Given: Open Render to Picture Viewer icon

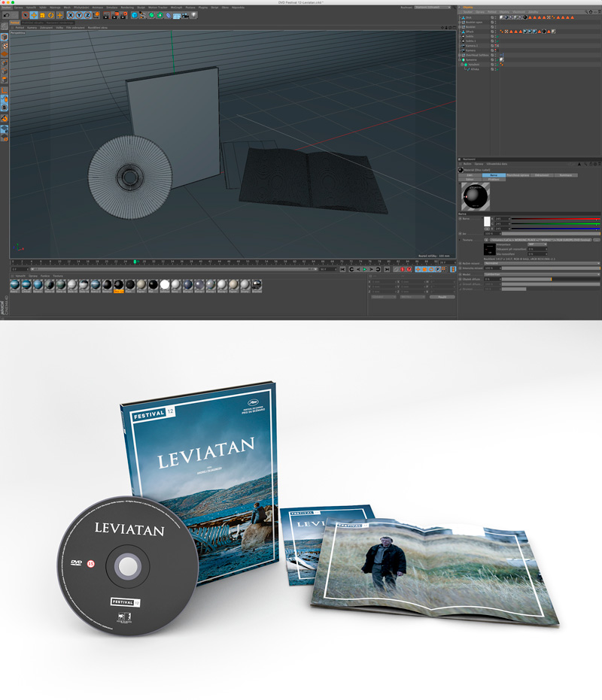Looking at the screenshot, I should [x=115, y=15].
